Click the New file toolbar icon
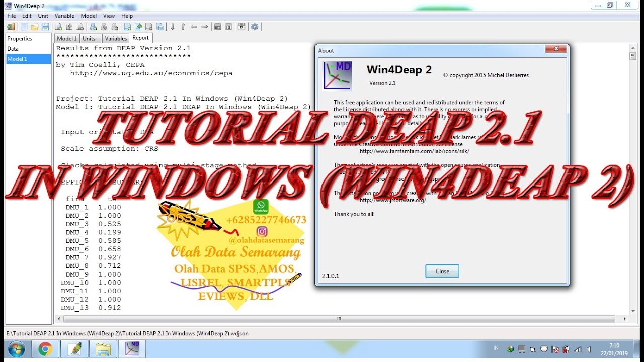 coord(24,27)
